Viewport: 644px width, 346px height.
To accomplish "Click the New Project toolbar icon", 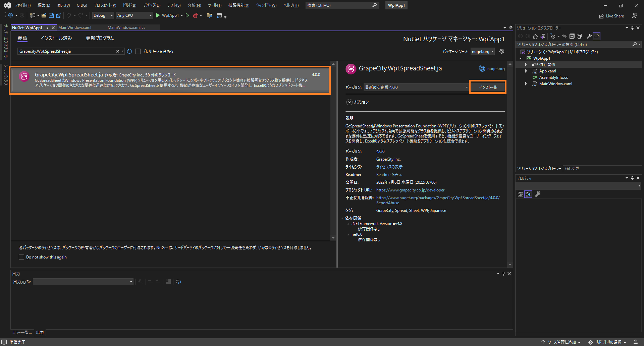I will [33, 15].
